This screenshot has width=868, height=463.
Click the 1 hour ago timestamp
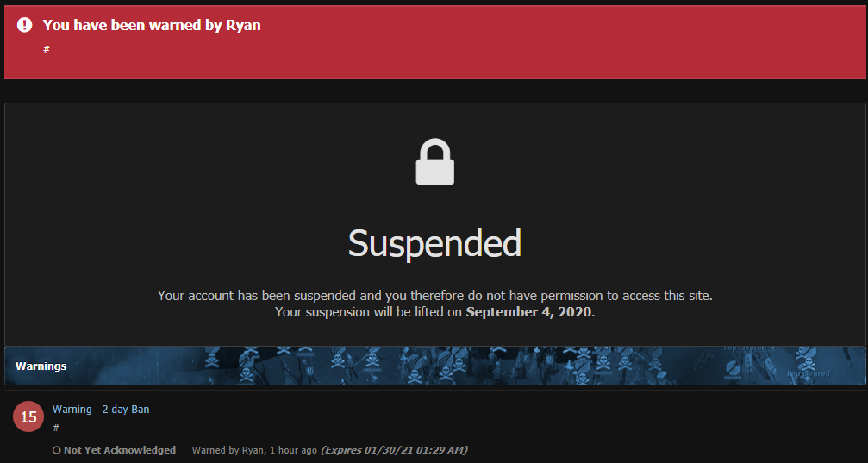pos(293,450)
